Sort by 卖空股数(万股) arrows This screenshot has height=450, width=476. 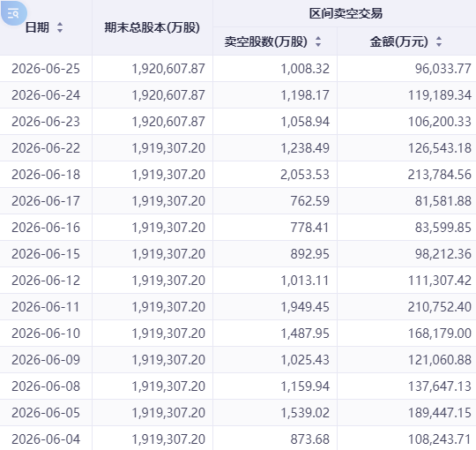318,41
